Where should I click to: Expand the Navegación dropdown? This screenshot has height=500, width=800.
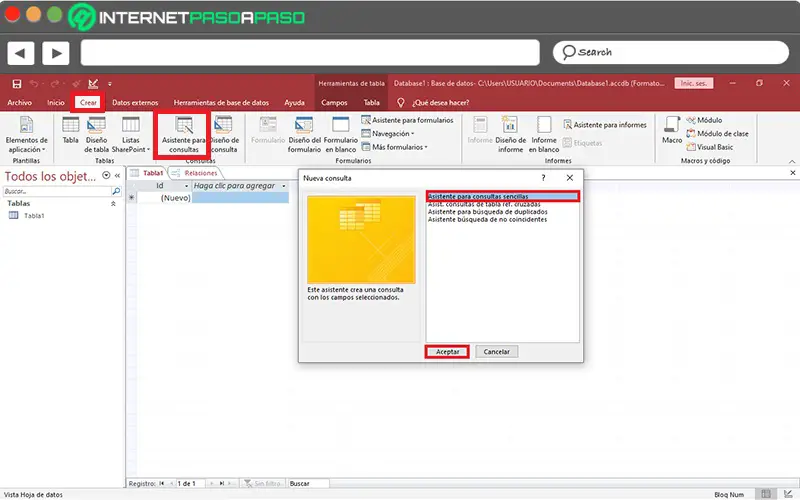tap(388, 134)
